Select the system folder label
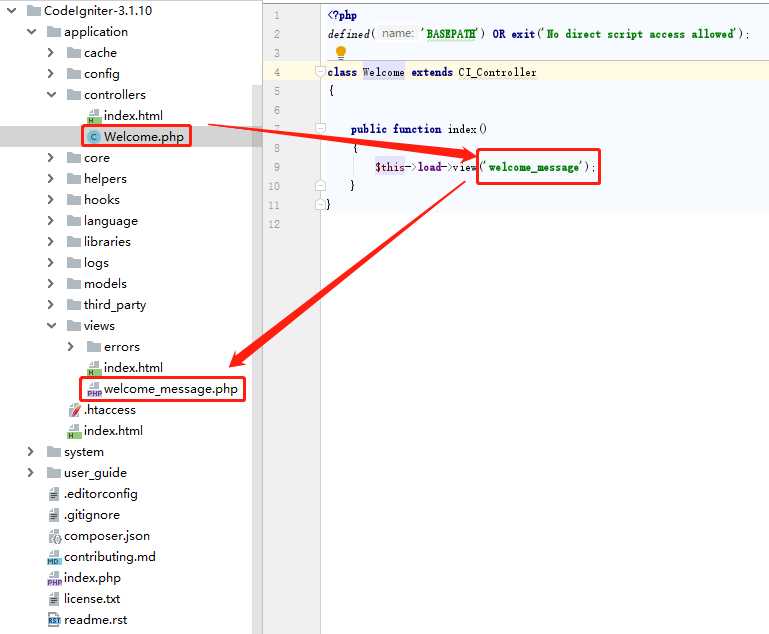This screenshot has width=769, height=634. pyautogui.click(x=84, y=452)
